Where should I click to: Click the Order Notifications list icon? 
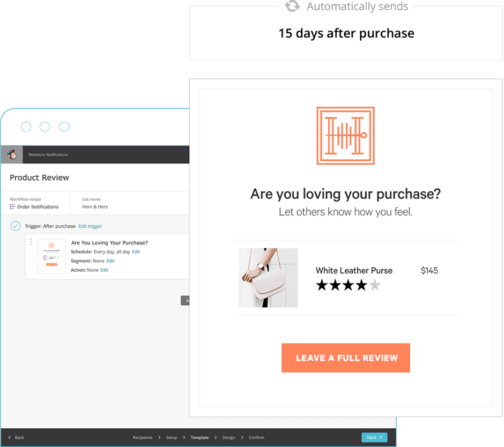coord(12,207)
